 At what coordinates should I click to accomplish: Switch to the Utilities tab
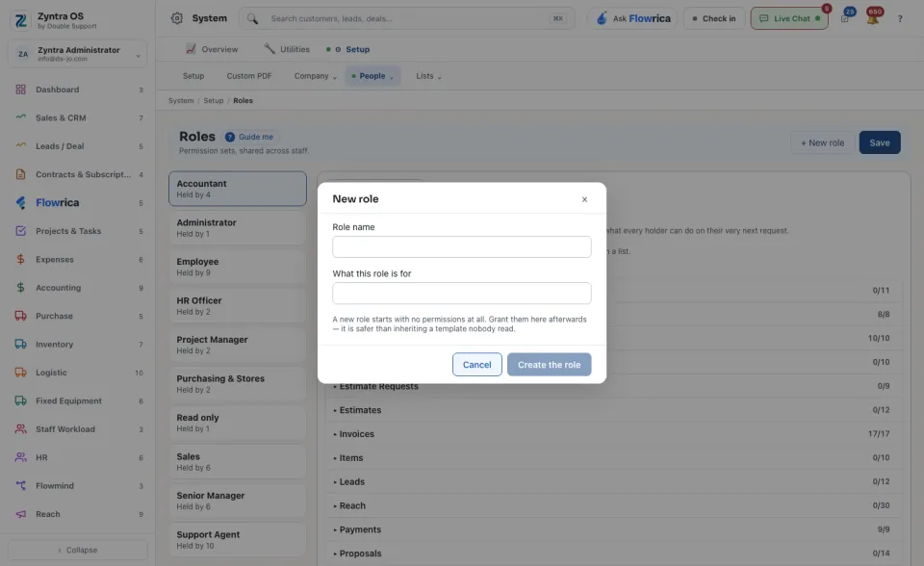click(x=287, y=49)
